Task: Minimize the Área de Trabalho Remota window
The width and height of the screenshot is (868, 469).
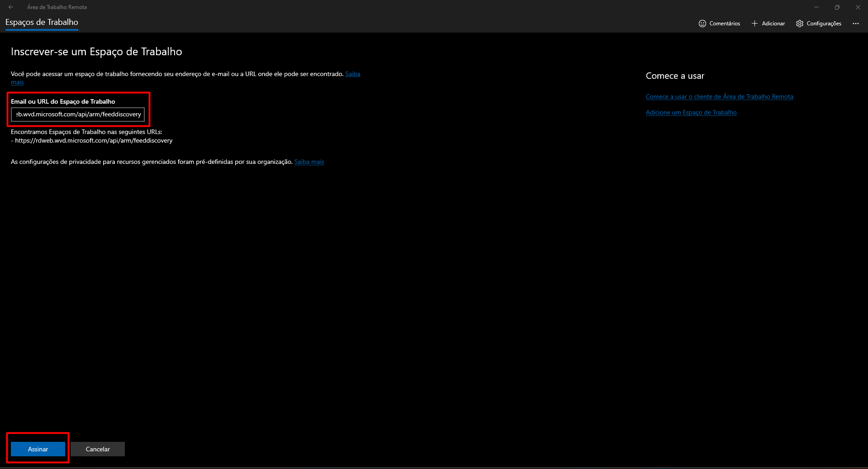Action: 816,7
